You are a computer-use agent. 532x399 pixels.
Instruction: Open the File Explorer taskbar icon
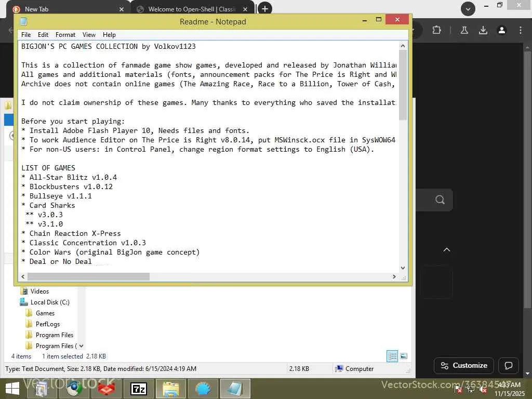170,389
